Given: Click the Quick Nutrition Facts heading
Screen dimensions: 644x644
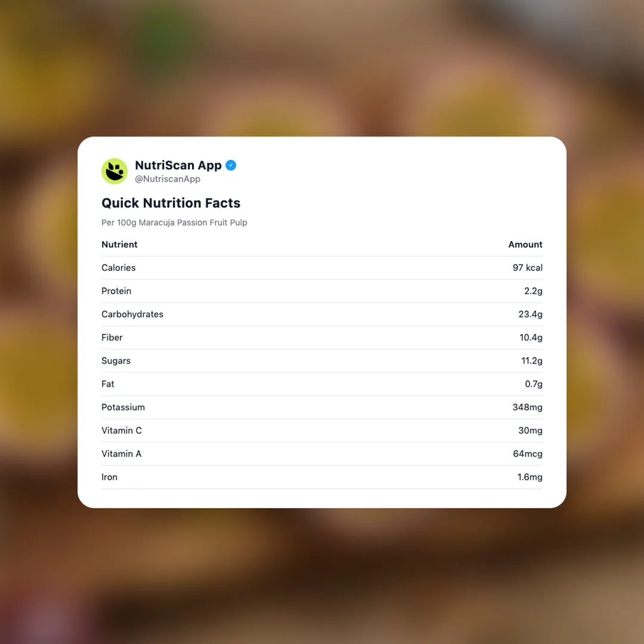Looking at the screenshot, I should pyautogui.click(x=171, y=203).
